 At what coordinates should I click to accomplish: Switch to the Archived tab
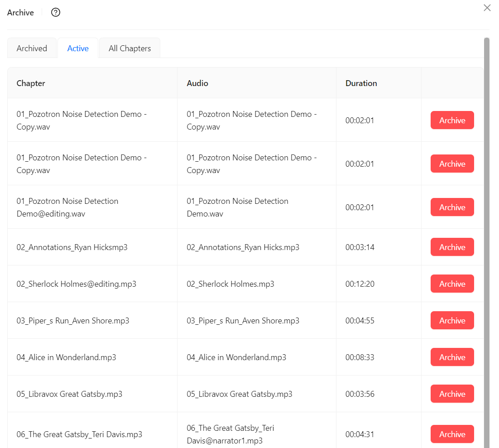[32, 48]
